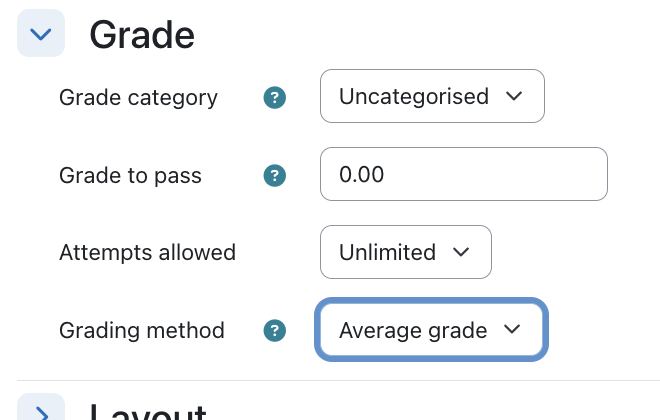The width and height of the screenshot is (660, 420).
Task: Open help for Grading method
Action: (x=275, y=330)
